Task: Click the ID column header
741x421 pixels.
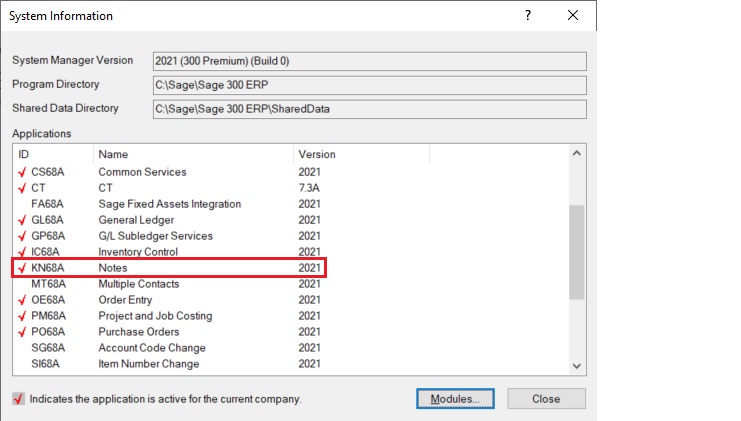Action: (53, 155)
